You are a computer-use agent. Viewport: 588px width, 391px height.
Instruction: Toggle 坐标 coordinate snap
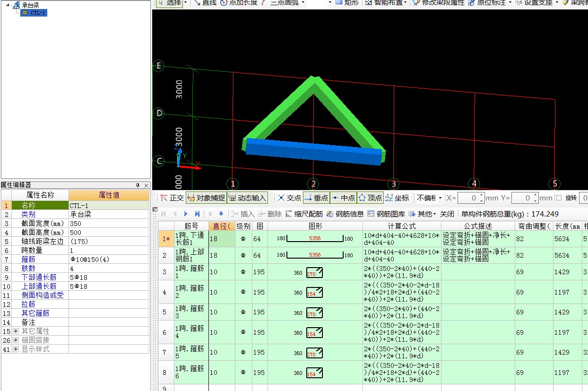pyautogui.click(x=397, y=198)
